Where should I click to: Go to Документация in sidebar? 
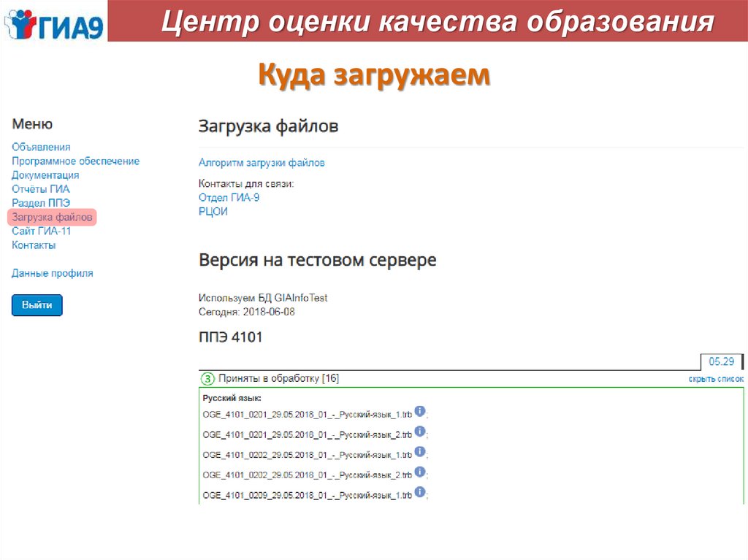click(x=45, y=175)
